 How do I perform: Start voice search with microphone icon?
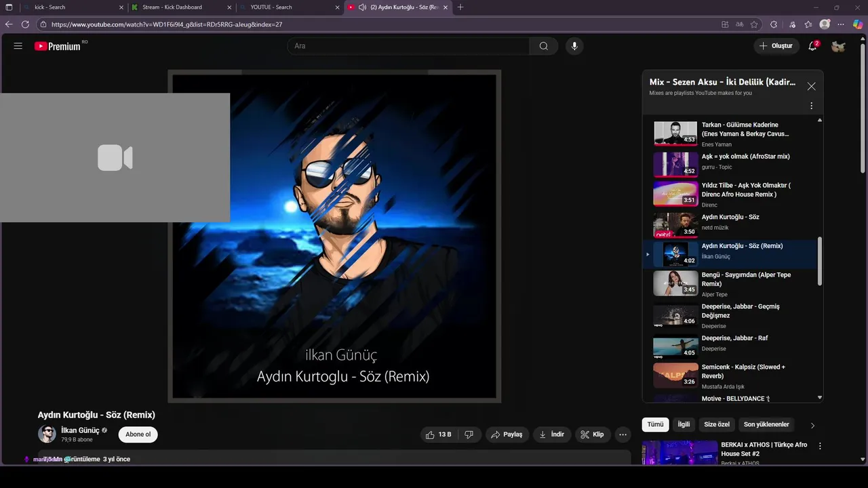pos(574,46)
